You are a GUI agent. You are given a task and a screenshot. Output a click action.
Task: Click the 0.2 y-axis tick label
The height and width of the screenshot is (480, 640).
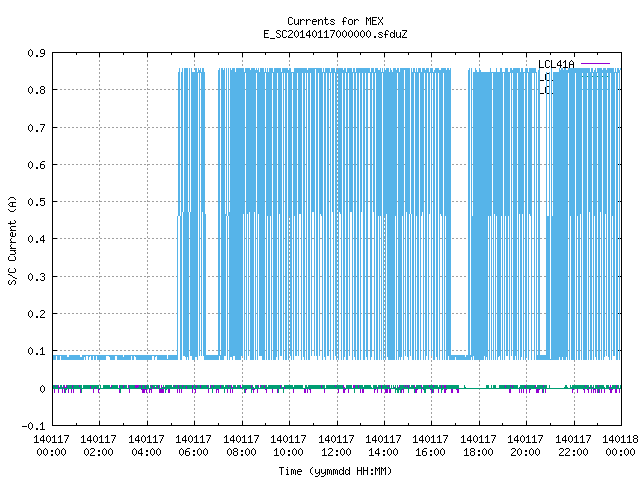click(x=37, y=314)
